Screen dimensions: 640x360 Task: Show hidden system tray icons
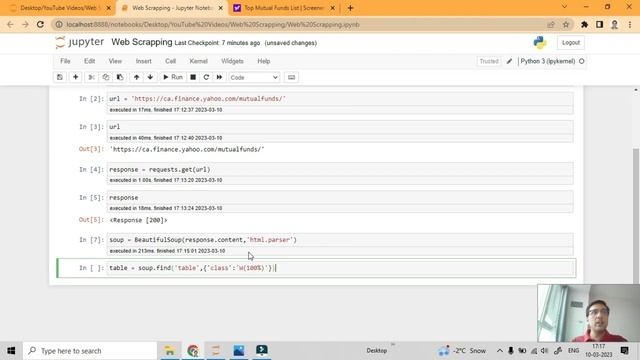click(x=500, y=351)
